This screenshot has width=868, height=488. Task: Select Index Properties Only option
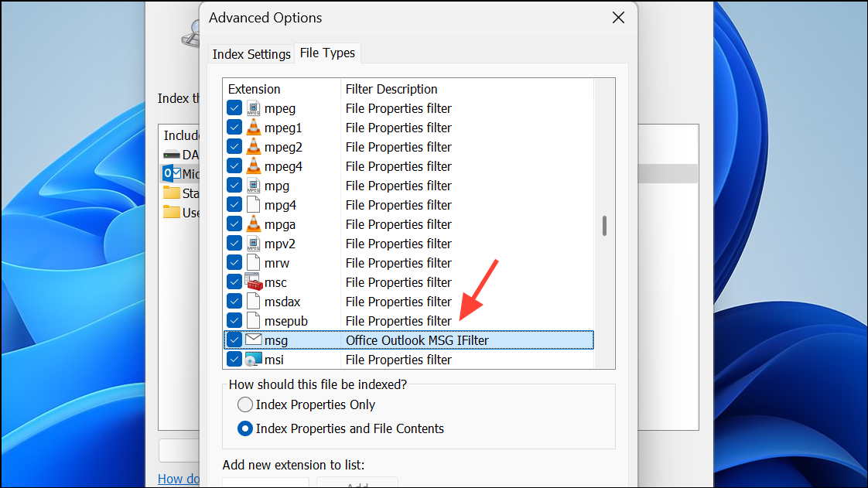pos(245,404)
